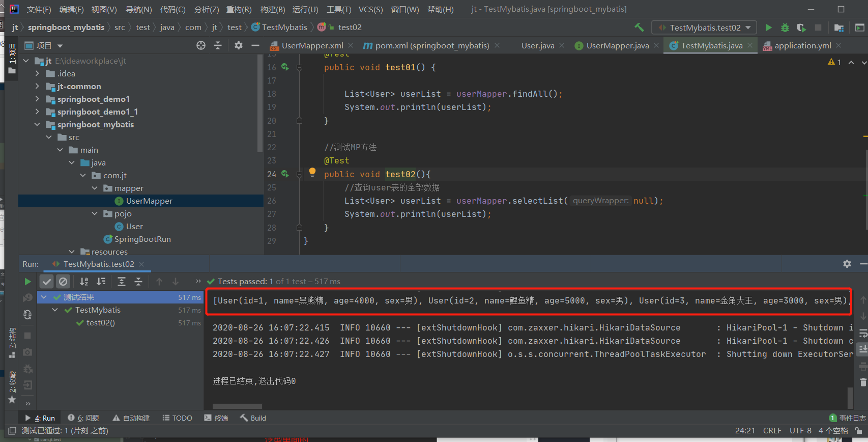Screen dimensions: 868x442
Task: Open the 终端 terminal tool window
Action: [x=216, y=418]
